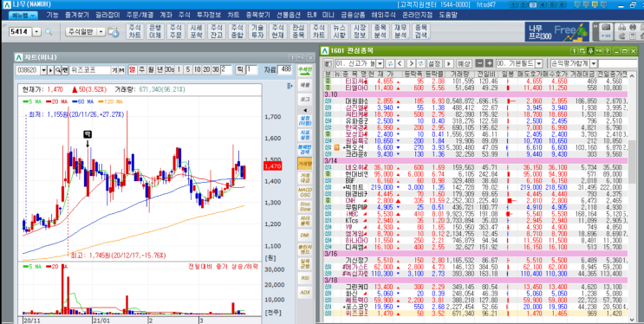Click the 봉패턴검색 candle pattern search icon
The height and width of the screenshot is (324, 644).
coord(305,149)
